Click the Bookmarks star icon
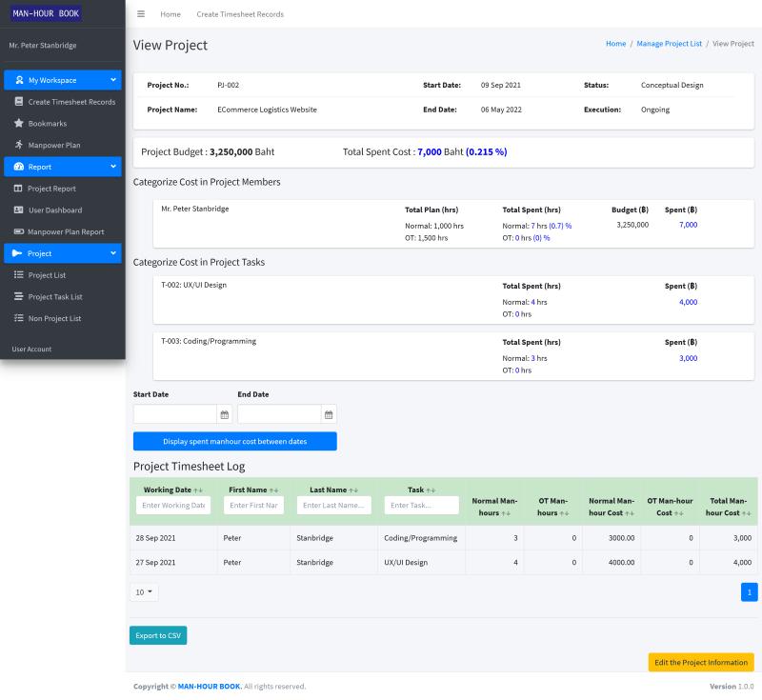Viewport: 762px width, 700px height. tap(18, 124)
